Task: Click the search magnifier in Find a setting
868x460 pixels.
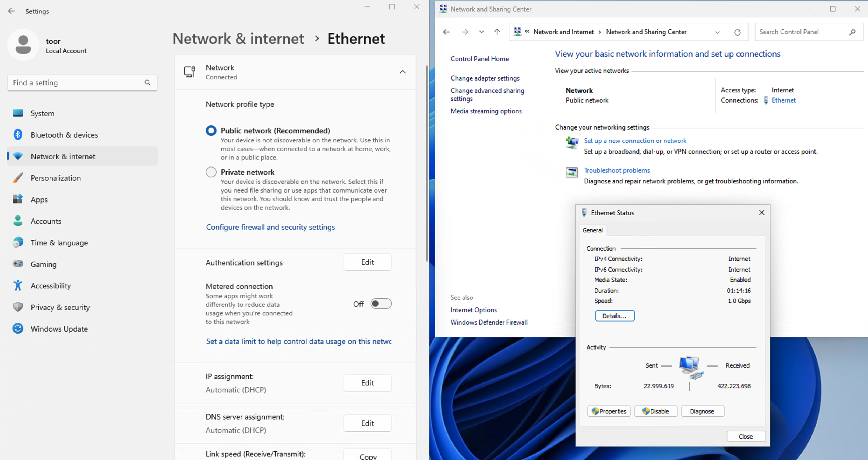Action: [147, 83]
